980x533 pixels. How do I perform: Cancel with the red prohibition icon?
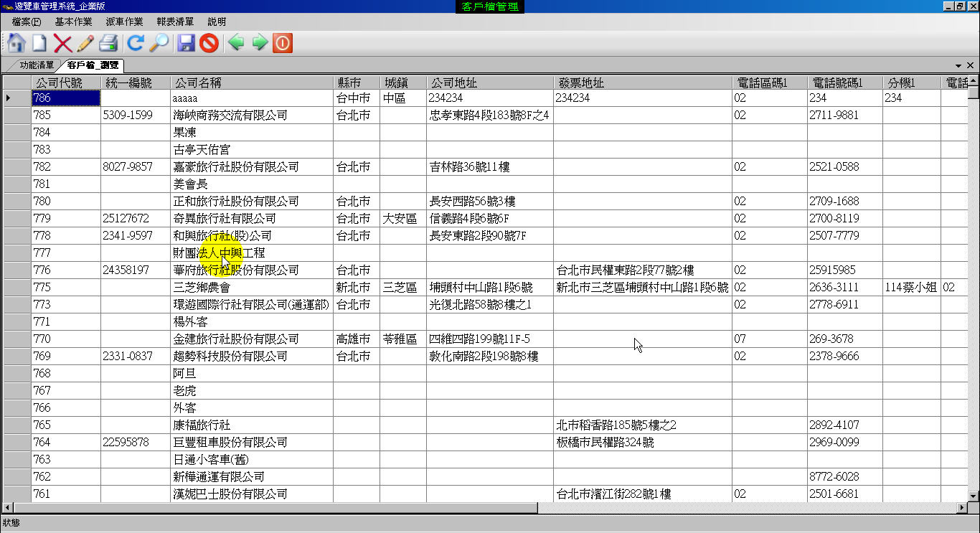click(209, 43)
